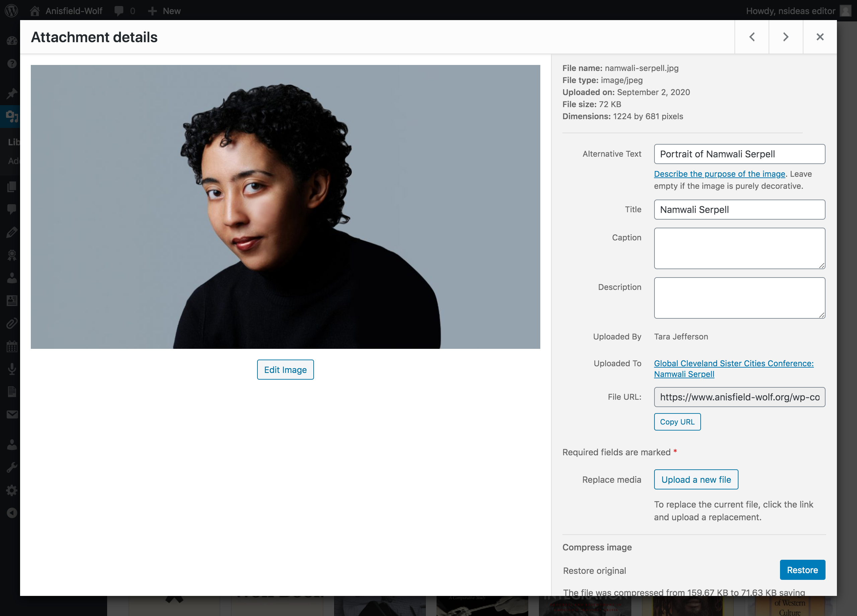Image resolution: width=857 pixels, height=616 pixels.
Task: Open the microphone sidebar item
Action: pyautogui.click(x=12, y=369)
